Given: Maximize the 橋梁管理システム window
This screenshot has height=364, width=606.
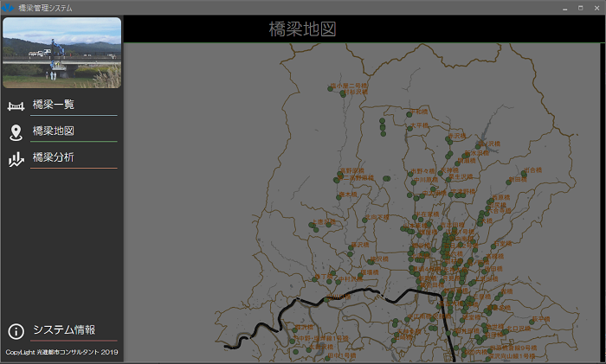Looking at the screenshot, I should (580, 7).
